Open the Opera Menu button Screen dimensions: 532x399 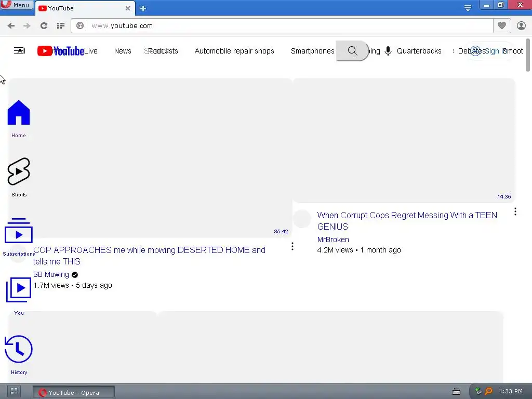16,5
